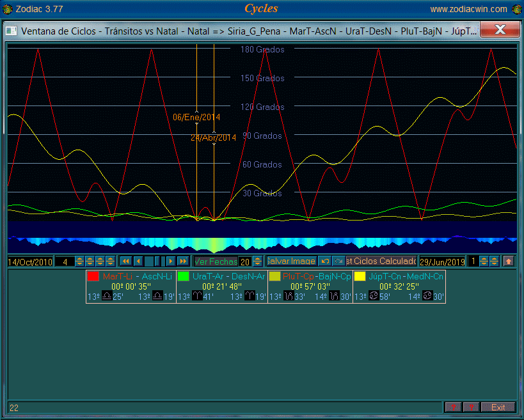Click the 06/Ene/2014 date marker
The image size is (524, 420).
click(x=196, y=117)
